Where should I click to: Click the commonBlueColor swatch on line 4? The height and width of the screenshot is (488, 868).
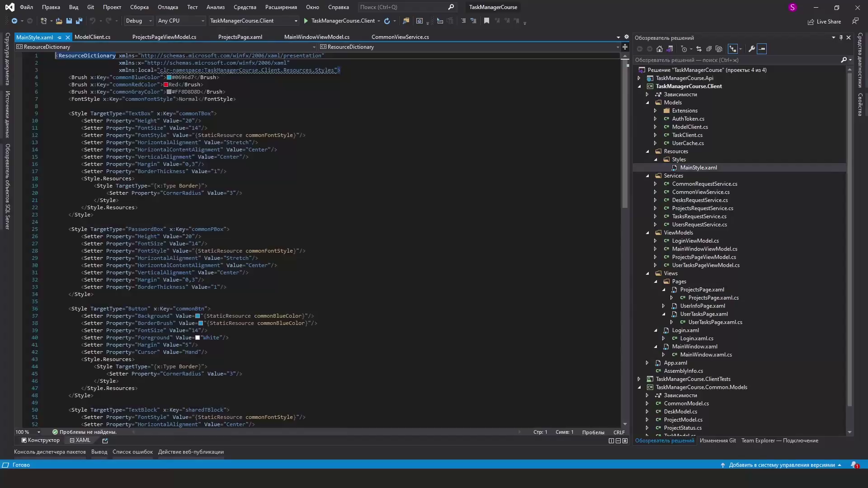[x=169, y=77]
